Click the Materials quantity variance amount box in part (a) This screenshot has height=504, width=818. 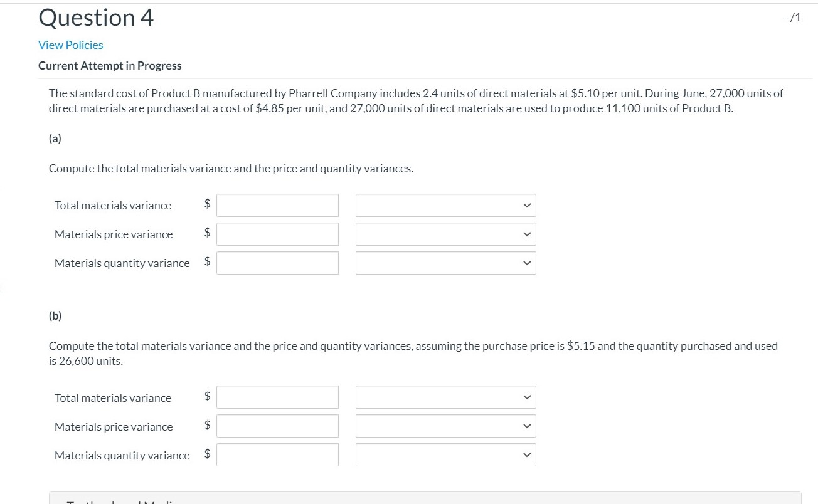(277, 263)
